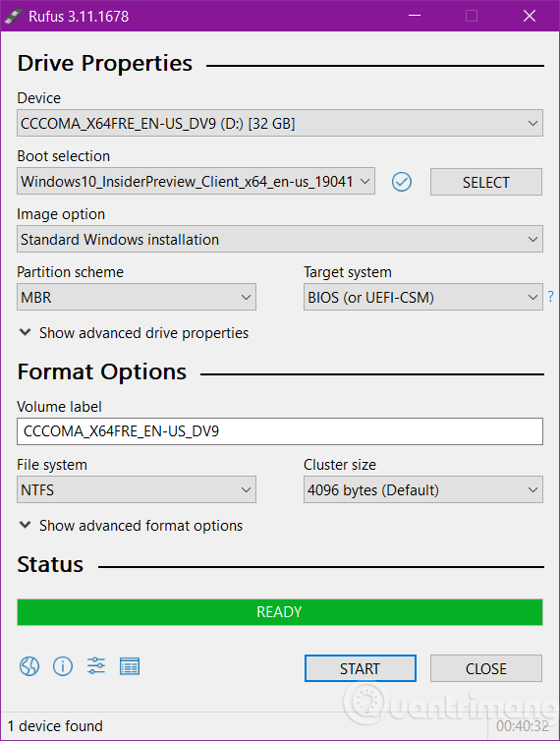Open the Target system dropdown
Image resolution: width=560 pixels, height=741 pixels.
pyautogui.click(x=423, y=297)
